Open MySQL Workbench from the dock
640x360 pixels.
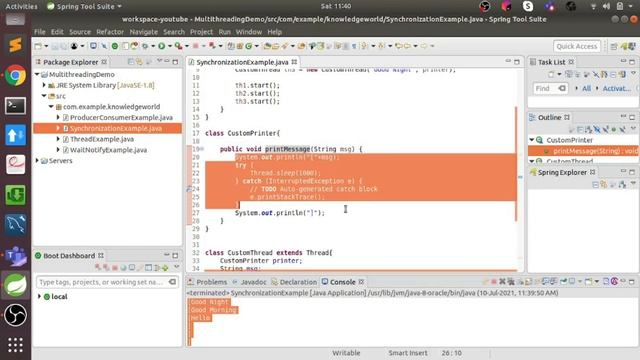[x=16, y=225]
